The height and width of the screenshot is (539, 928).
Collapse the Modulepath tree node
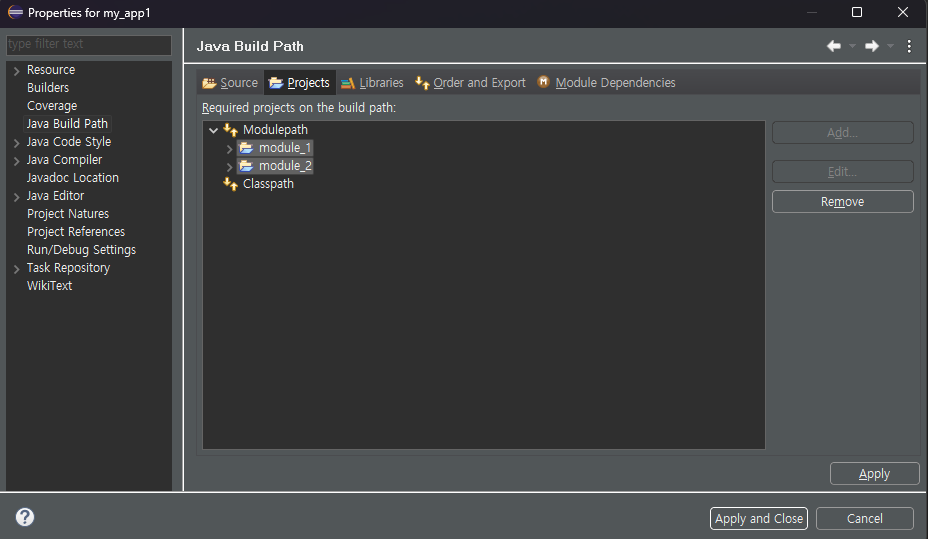[214, 130]
